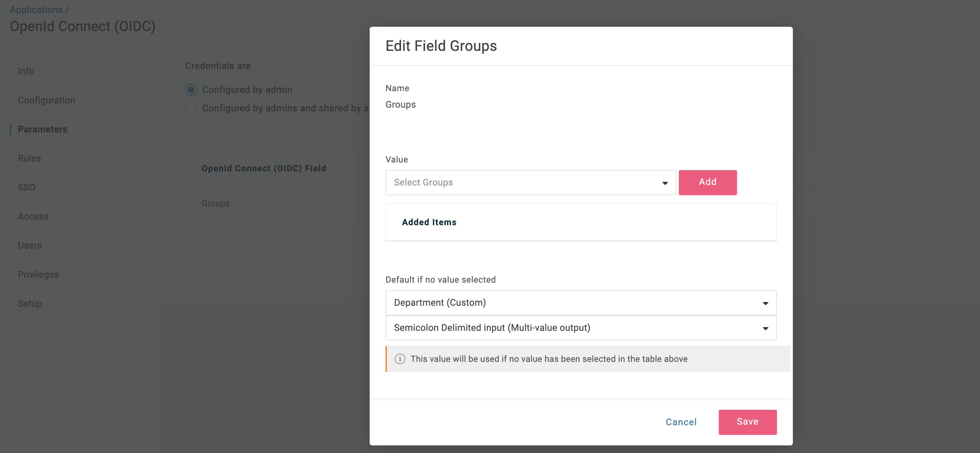Click the Name field input area
980x453 pixels.
click(x=581, y=104)
